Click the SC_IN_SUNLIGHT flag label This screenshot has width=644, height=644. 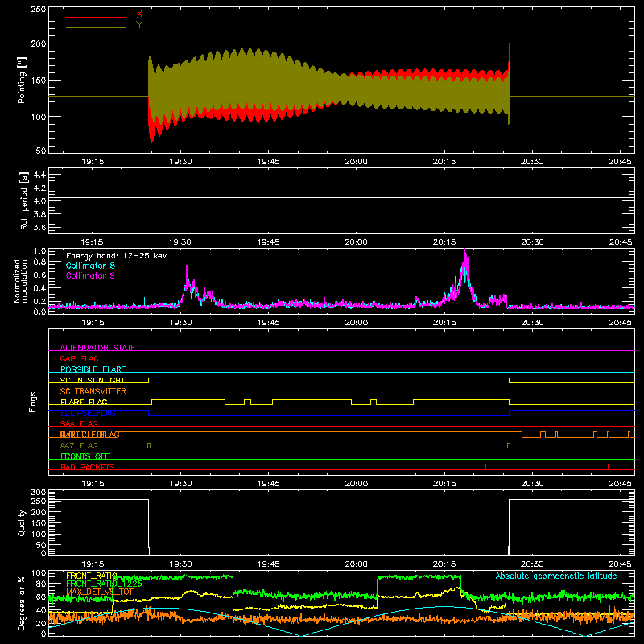coord(93,380)
